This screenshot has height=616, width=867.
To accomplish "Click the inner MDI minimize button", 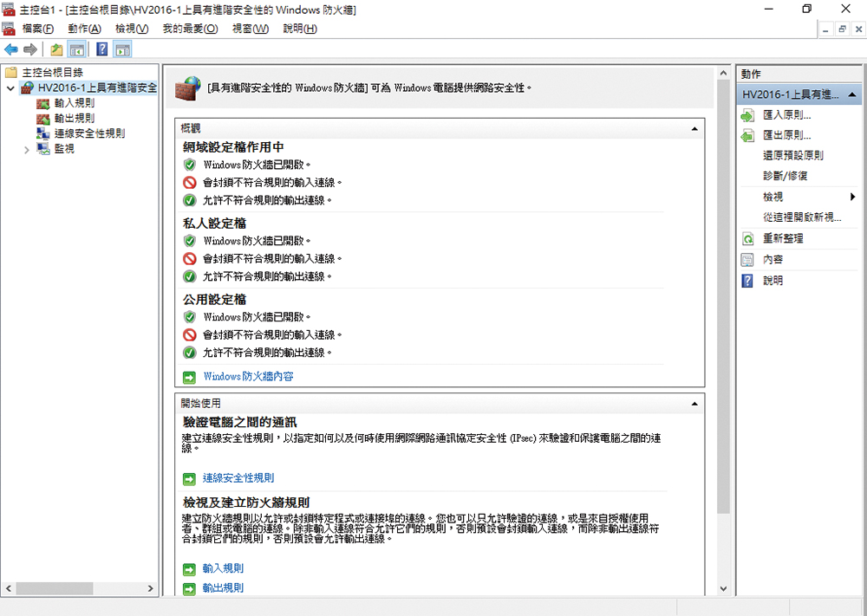I will 826,29.
